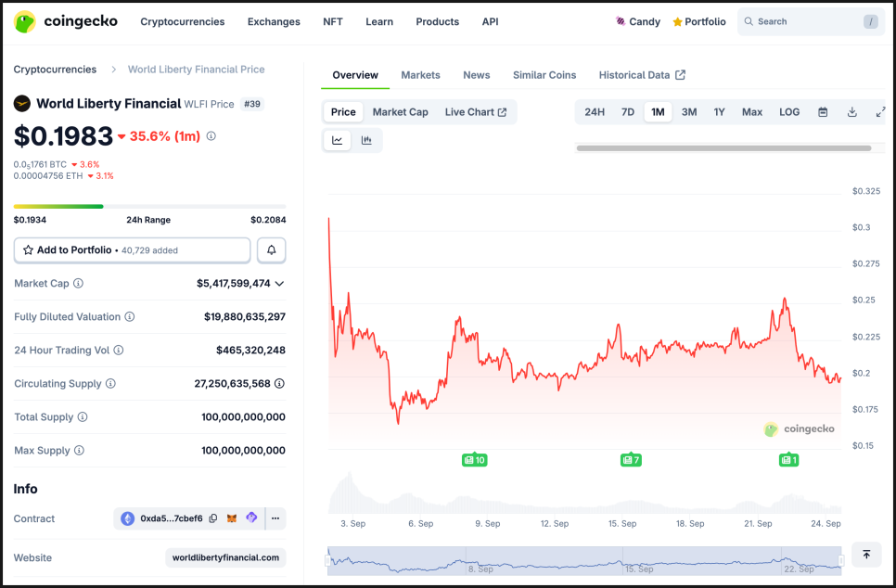Visit worldlibertyfinancial.com website link
Viewport: 896px width, 588px height.
225,557
